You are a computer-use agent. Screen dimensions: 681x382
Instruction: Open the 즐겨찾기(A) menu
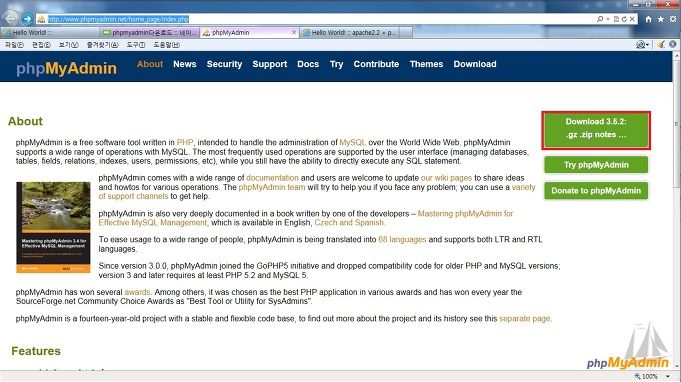tap(102, 45)
